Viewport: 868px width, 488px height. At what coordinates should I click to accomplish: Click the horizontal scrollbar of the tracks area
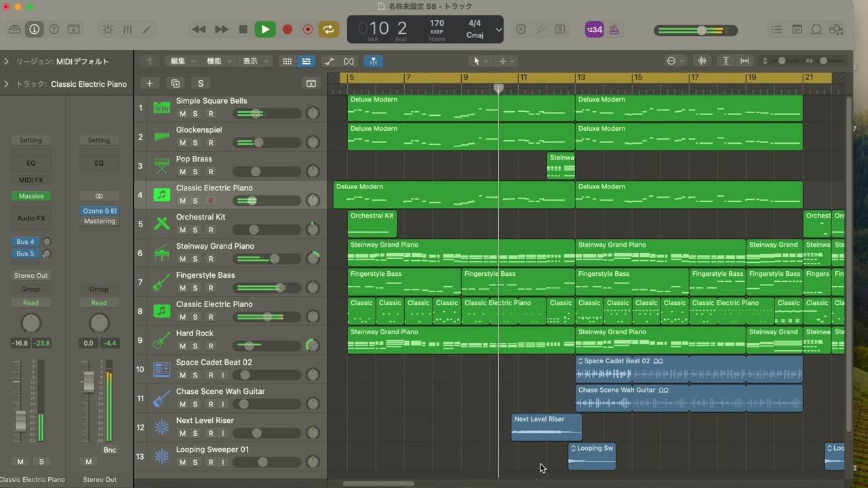click(x=378, y=483)
